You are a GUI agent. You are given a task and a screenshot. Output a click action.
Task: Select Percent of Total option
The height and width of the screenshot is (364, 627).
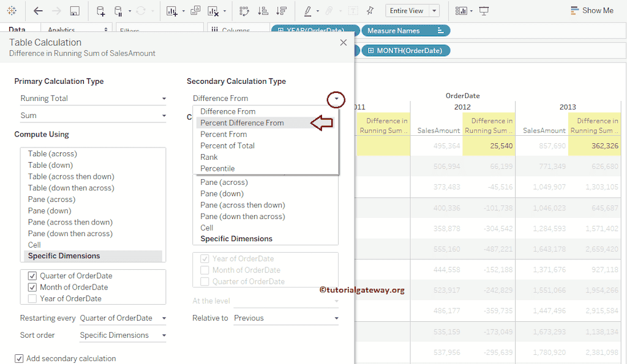click(x=266, y=146)
